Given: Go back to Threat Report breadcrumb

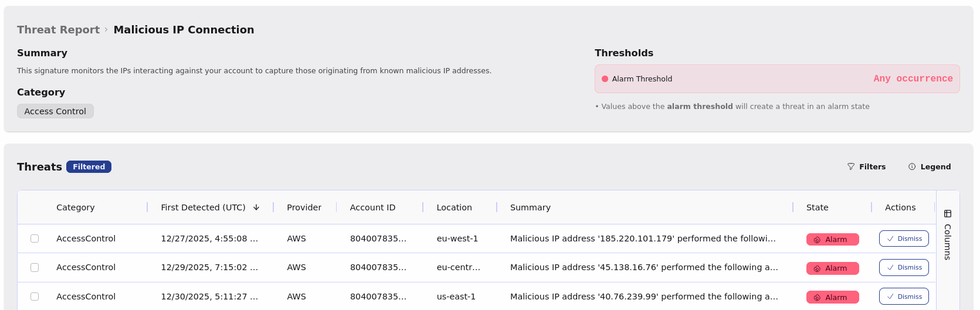Looking at the screenshot, I should coord(58,30).
